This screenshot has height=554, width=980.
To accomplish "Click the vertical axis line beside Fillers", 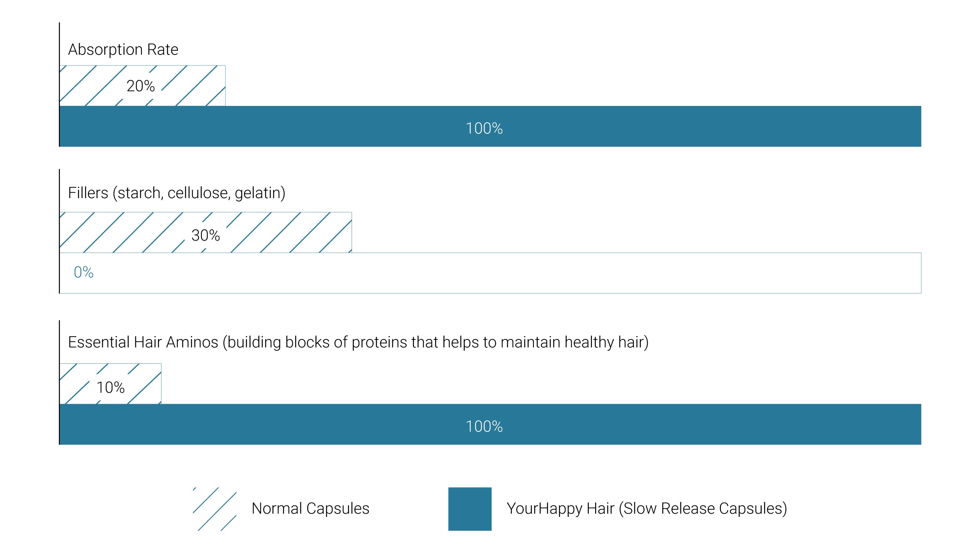I will tap(59, 231).
